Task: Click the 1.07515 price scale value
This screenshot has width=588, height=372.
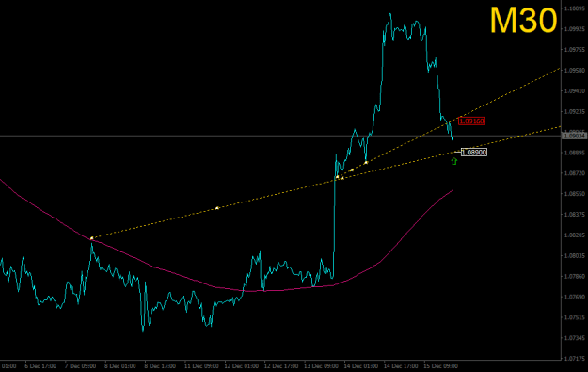Action: pyautogui.click(x=575, y=317)
